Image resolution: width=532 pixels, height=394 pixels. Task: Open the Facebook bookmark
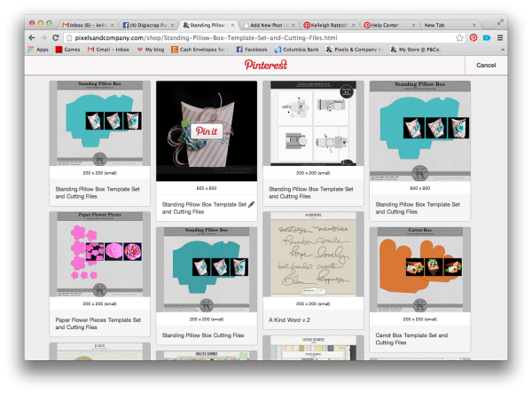pos(252,50)
